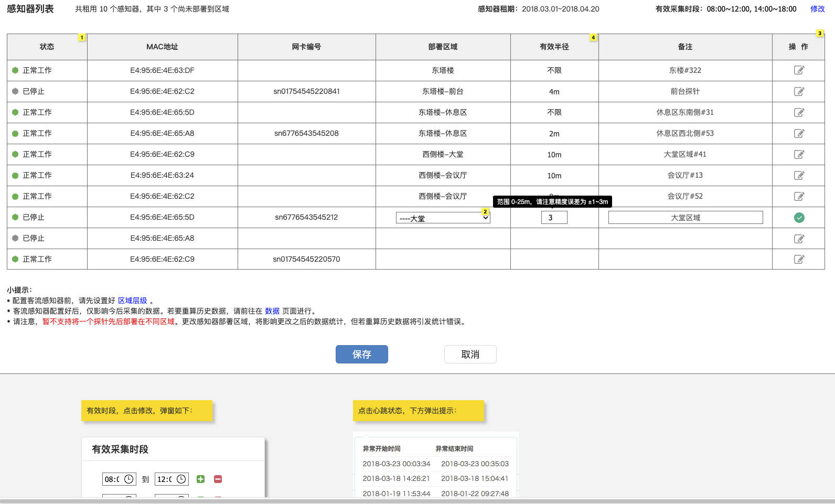Click gray status dot of sn01754545220841 row

click(15, 91)
